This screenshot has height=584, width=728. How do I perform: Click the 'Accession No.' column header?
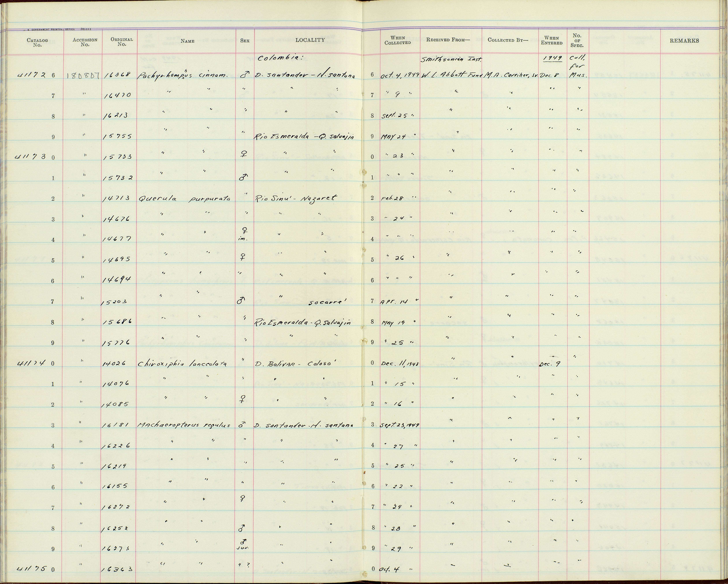pyautogui.click(x=85, y=42)
